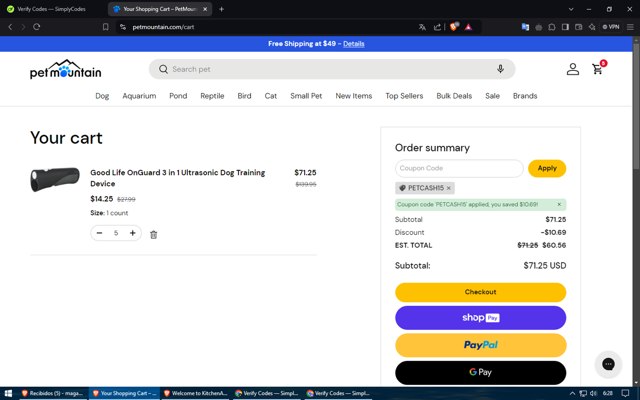The image size is (640, 400).
Task: Open the account profile icon
Action: coord(573,69)
